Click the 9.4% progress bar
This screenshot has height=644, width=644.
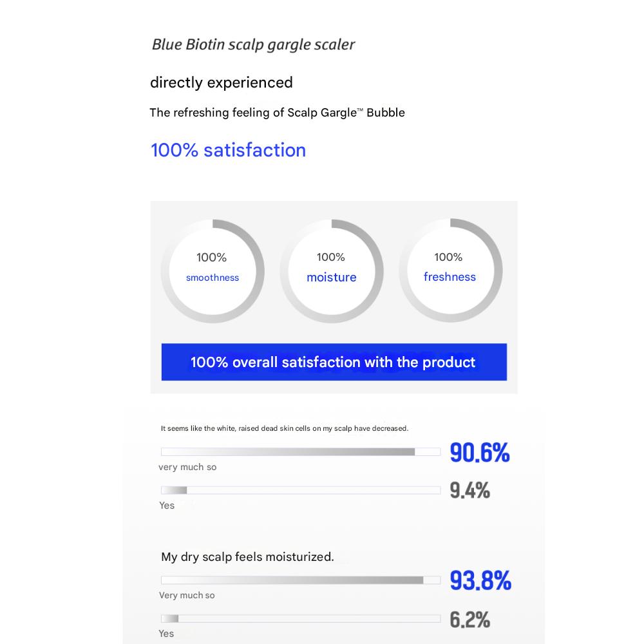point(300,491)
